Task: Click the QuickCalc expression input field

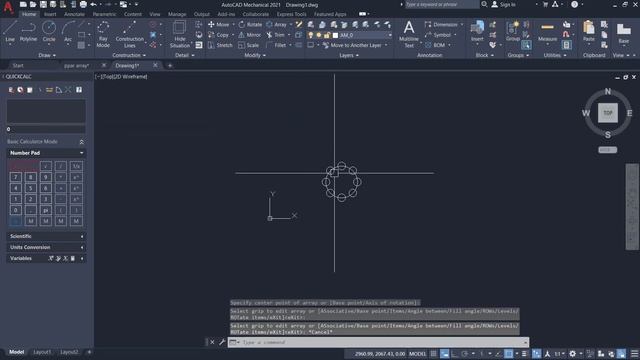Action: pyautogui.click(x=46, y=129)
